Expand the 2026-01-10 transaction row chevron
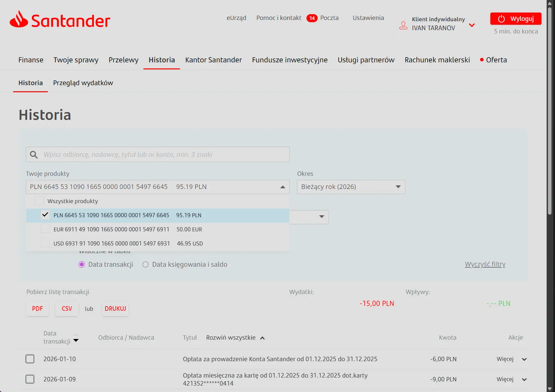Screen dimensions: 555x392 524,359
